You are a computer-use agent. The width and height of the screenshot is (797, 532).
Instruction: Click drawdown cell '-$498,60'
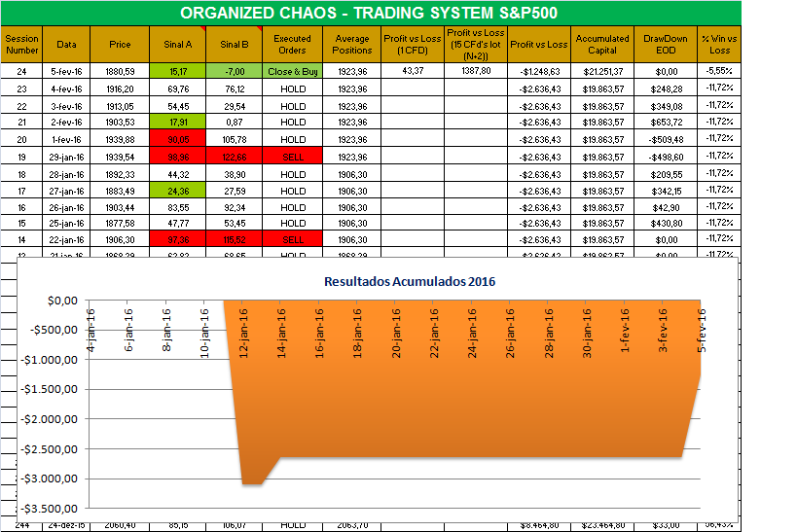point(666,157)
